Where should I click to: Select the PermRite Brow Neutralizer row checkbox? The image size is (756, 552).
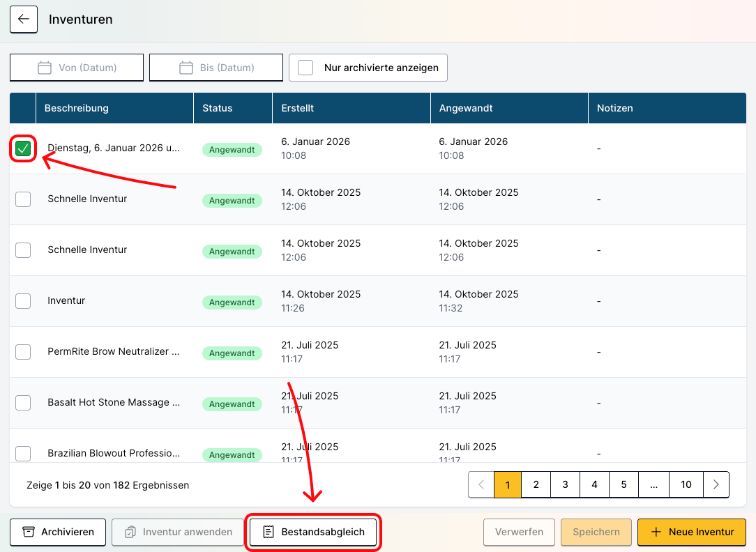pos(23,352)
